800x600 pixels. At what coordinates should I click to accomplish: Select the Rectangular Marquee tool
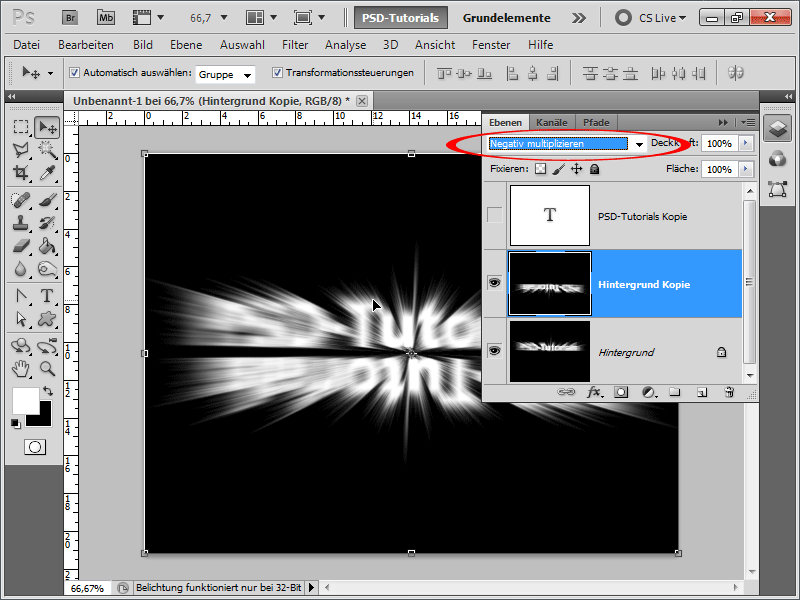(x=21, y=127)
